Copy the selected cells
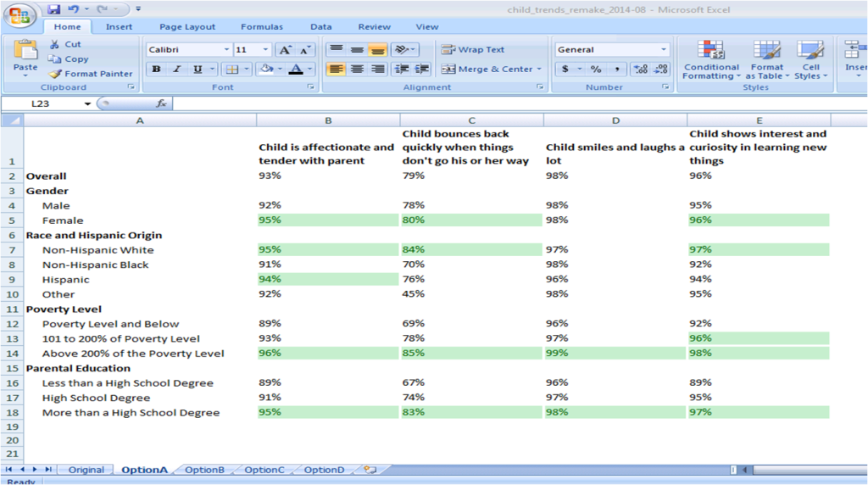Viewport: 868px width, 485px height. (68, 59)
